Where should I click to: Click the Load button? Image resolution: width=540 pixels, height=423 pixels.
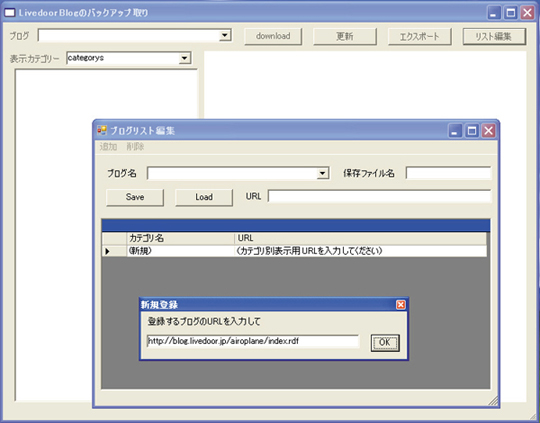click(204, 197)
